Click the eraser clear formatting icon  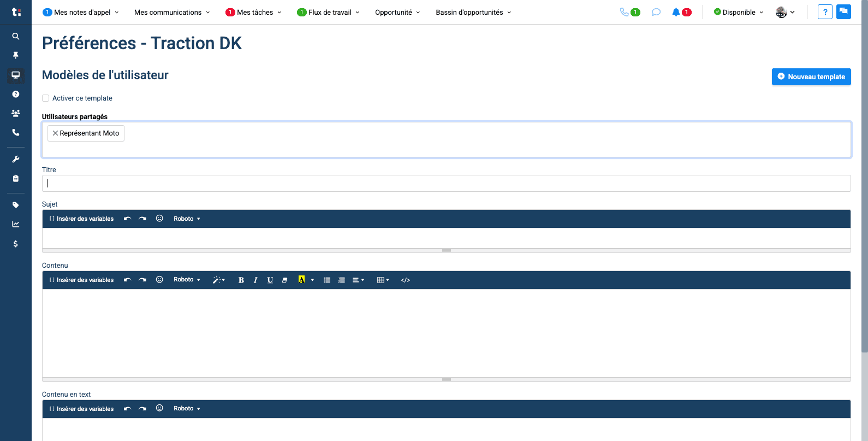click(284, 280)
